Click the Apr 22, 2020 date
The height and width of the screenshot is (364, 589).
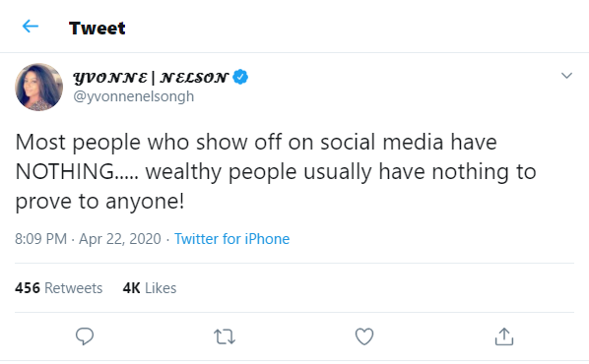coord(120,239)
